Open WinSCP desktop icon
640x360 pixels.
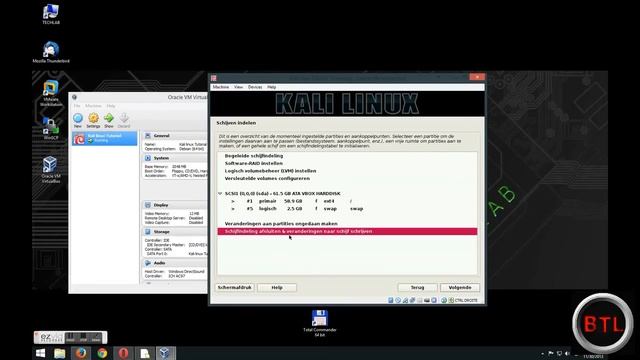coord(51,129)
